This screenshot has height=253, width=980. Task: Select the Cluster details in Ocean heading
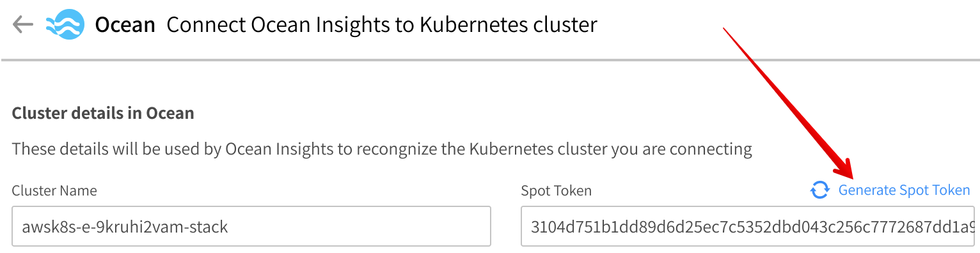pos(103,114)
